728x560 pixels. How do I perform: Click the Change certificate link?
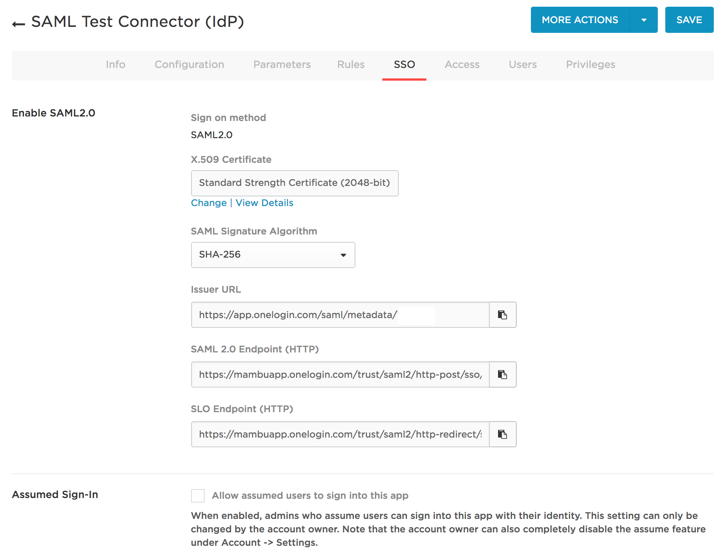209,203
